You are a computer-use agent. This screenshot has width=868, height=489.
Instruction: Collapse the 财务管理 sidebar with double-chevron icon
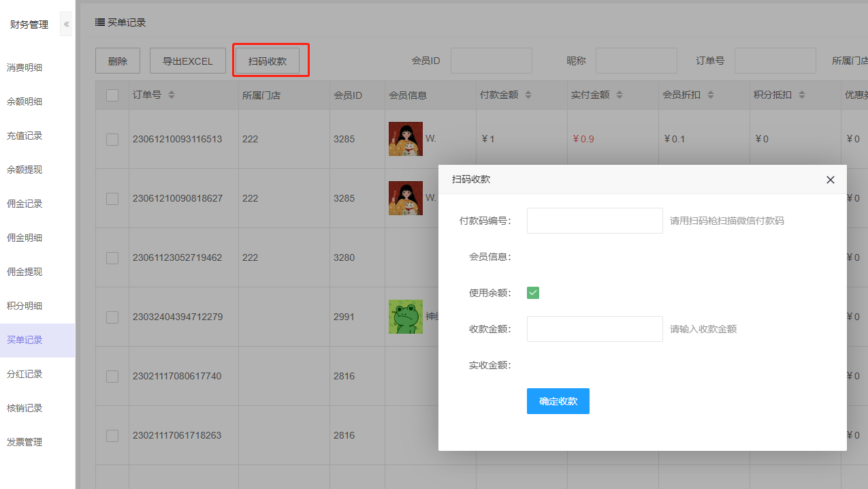(x=66, y=25)
